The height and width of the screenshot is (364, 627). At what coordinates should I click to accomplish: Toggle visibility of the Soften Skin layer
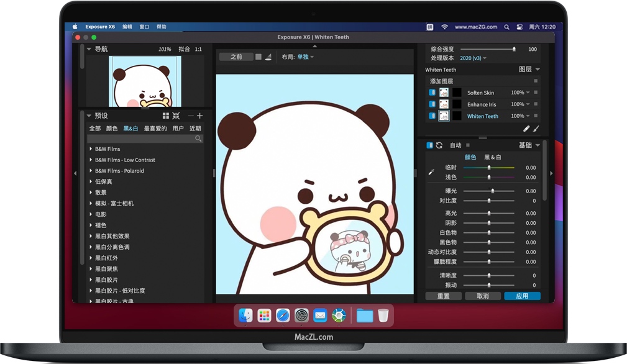(432, 92)
